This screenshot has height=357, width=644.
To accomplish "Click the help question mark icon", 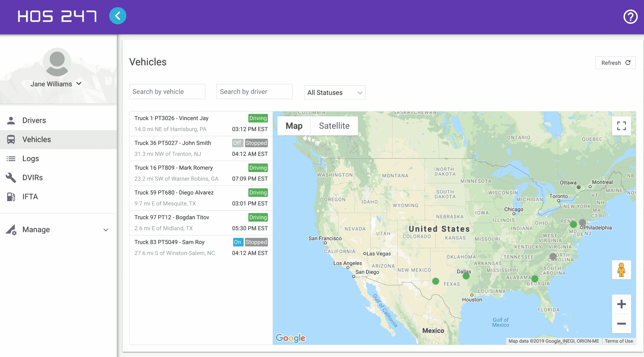I will (x=630, y=17).
